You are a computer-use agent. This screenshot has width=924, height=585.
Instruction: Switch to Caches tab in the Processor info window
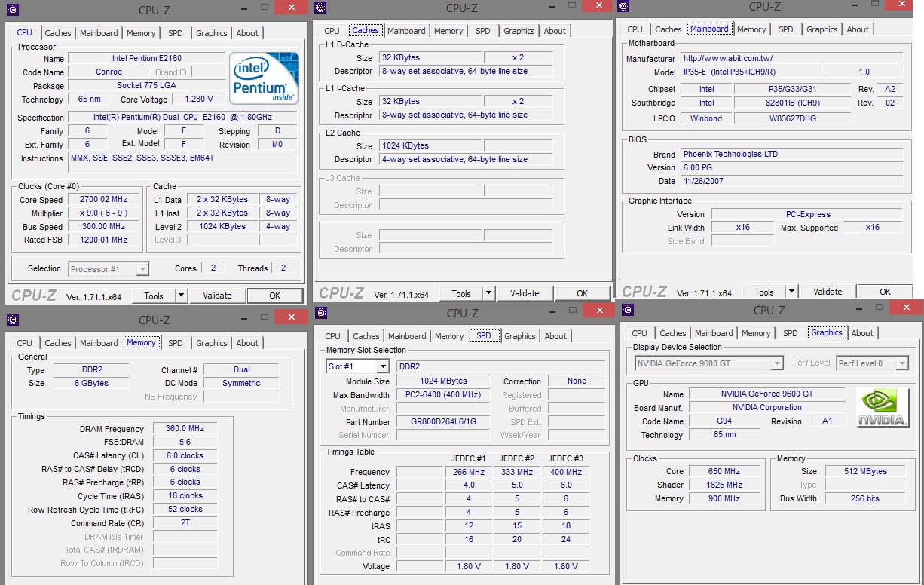coord(58,33)
